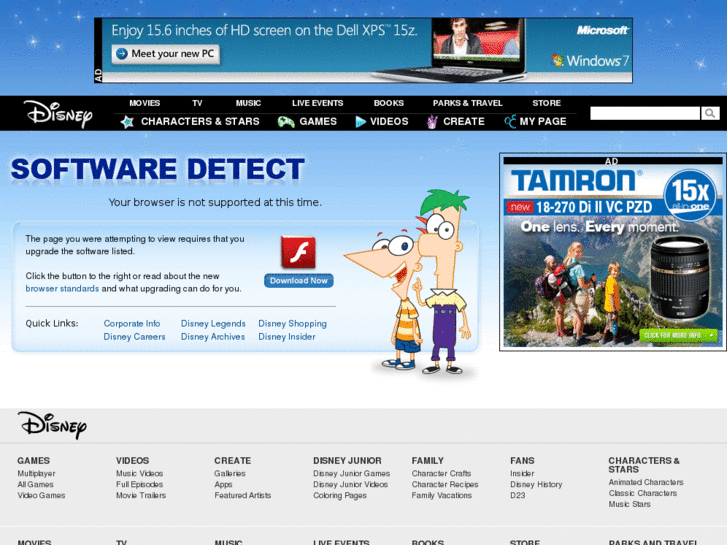Image resolution: width=727 pixels, height=545 pixels.
Task: Open the footer Featured Artists link
Action: pyautogui.click(x=242, y=495)
